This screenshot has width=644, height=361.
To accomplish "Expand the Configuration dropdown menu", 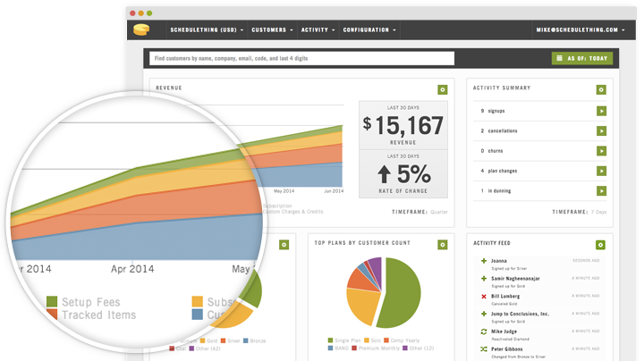I will point(369,30).
